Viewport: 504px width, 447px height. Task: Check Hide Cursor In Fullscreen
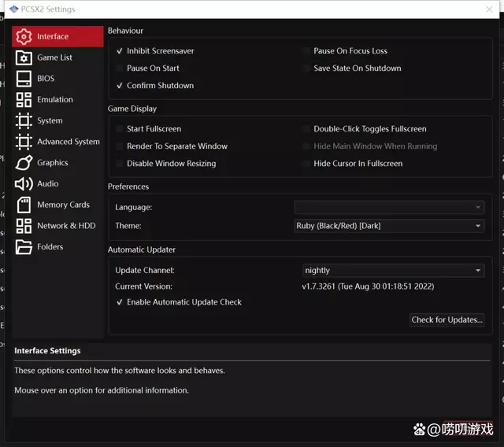coord(306,164)
